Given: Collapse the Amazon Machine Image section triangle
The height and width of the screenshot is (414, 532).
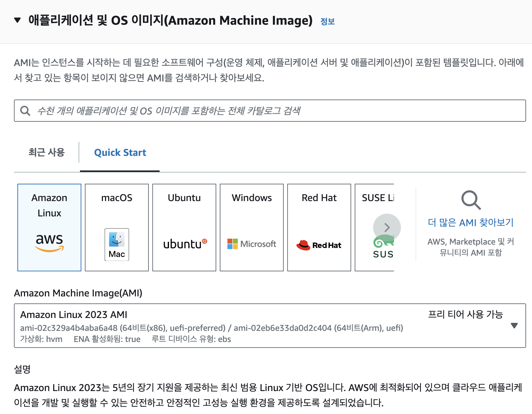Looking at the screenshot, I should point(17,20).
